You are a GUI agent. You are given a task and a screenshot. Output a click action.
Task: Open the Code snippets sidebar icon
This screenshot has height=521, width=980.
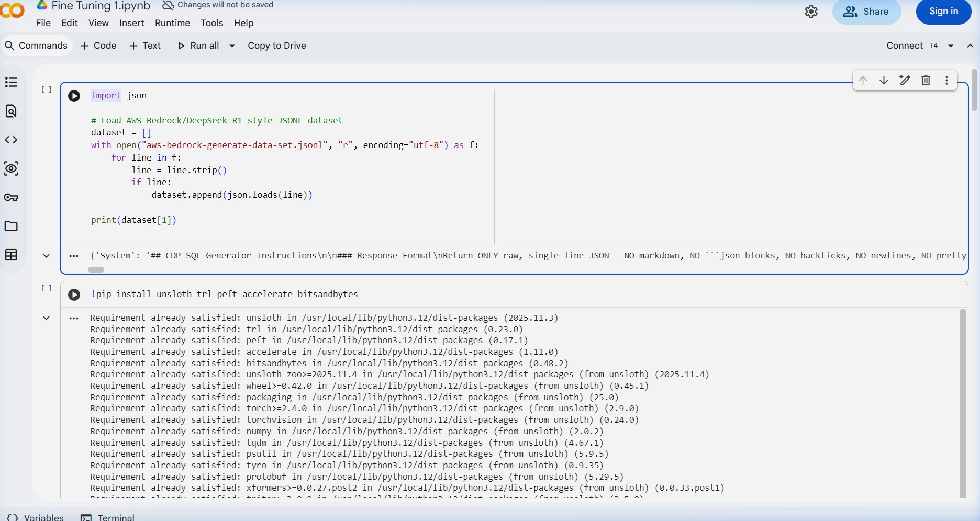[11, 140]
